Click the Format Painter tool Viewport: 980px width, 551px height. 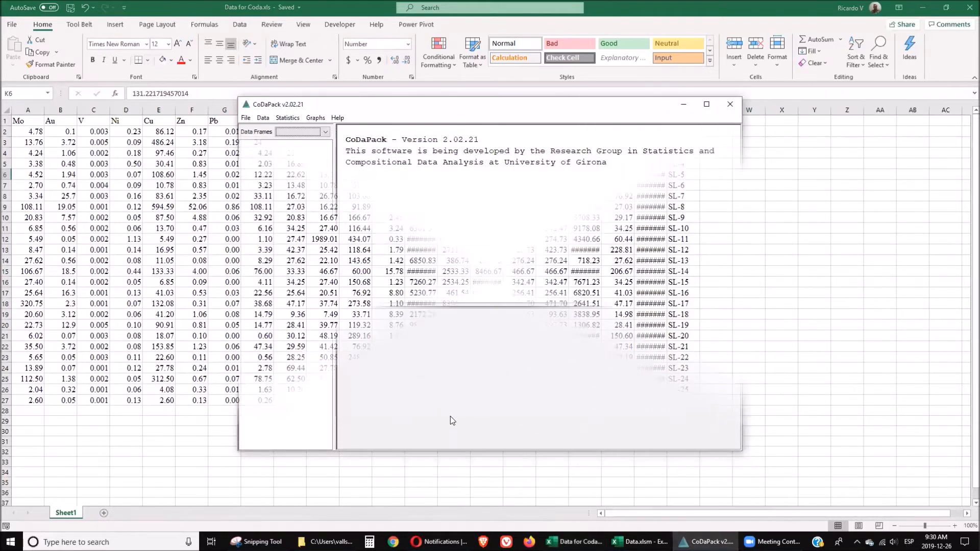point(51,64)
